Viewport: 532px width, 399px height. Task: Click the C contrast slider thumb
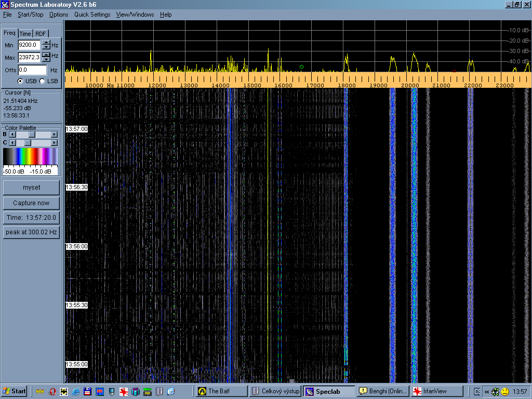28,143
